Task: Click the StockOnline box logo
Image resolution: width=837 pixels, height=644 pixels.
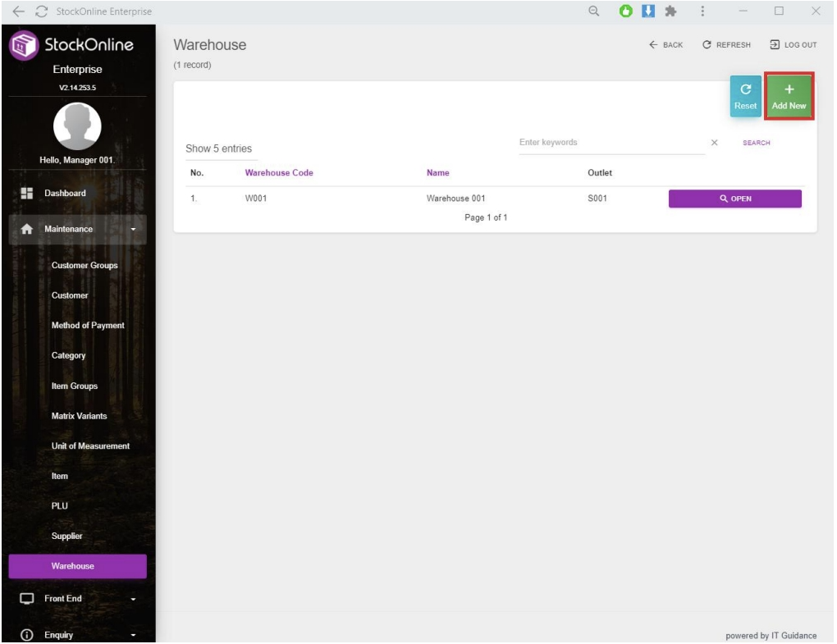Action: (x=23, y=45)
